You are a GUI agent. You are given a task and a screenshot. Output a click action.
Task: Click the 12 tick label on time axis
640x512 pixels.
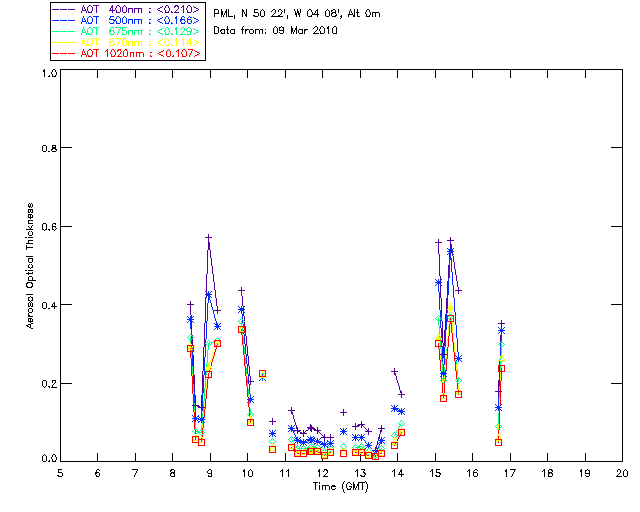322,472
